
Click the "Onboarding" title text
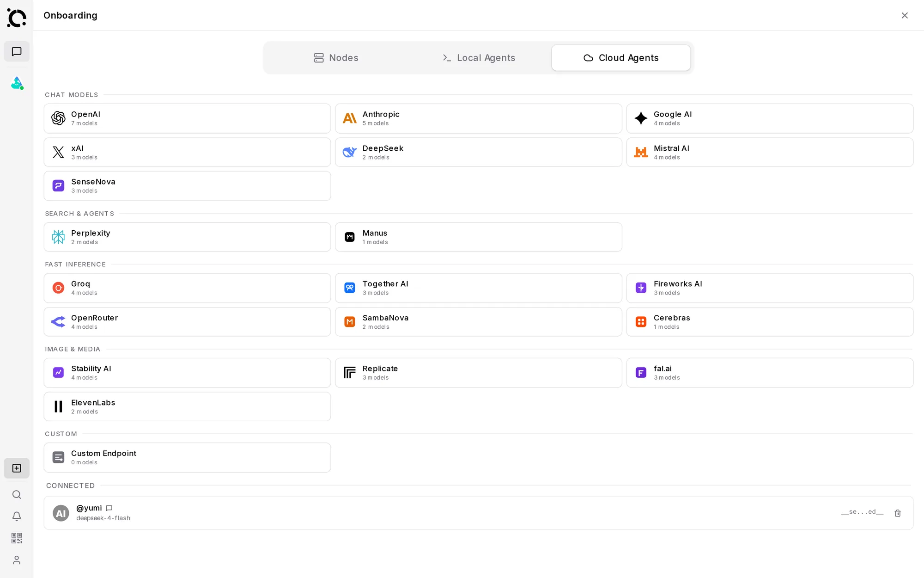tap(70, 15)
